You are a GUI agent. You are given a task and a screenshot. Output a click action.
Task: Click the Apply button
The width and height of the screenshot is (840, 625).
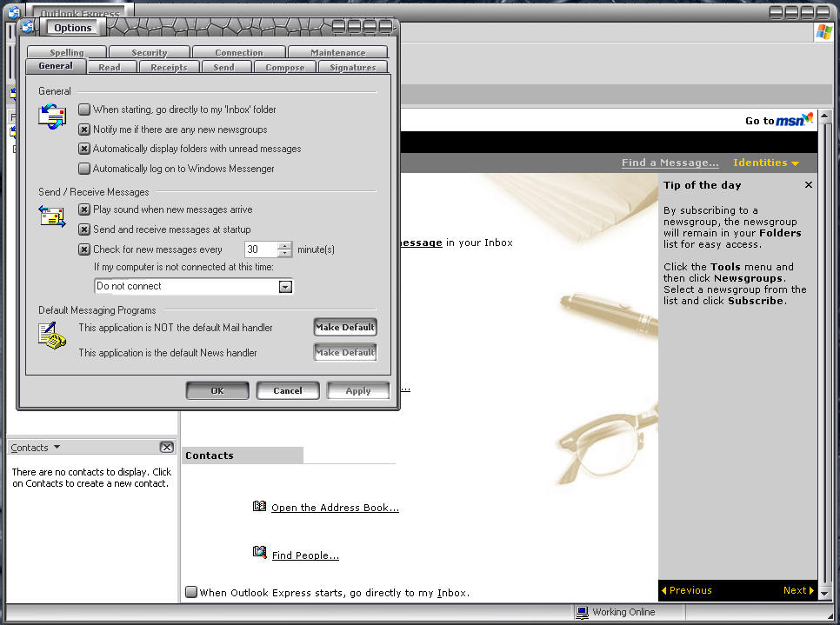pyautogui.click(x=358, y=390)
